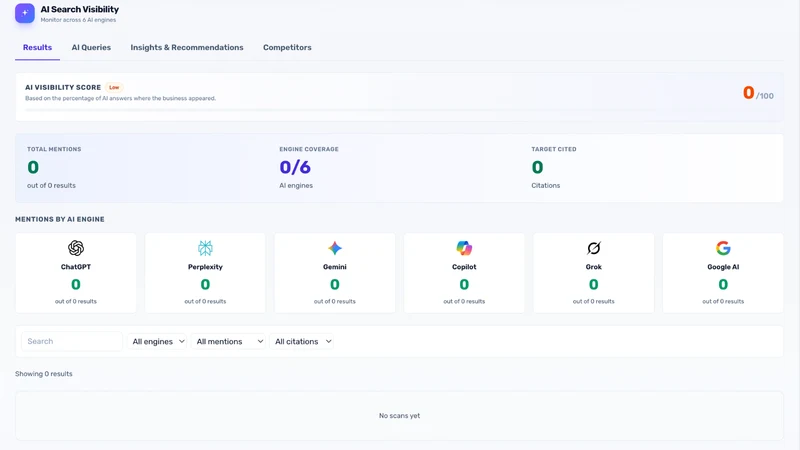Expand the All engines dropdown
800x450 pixels.
[x=157, y=341]
